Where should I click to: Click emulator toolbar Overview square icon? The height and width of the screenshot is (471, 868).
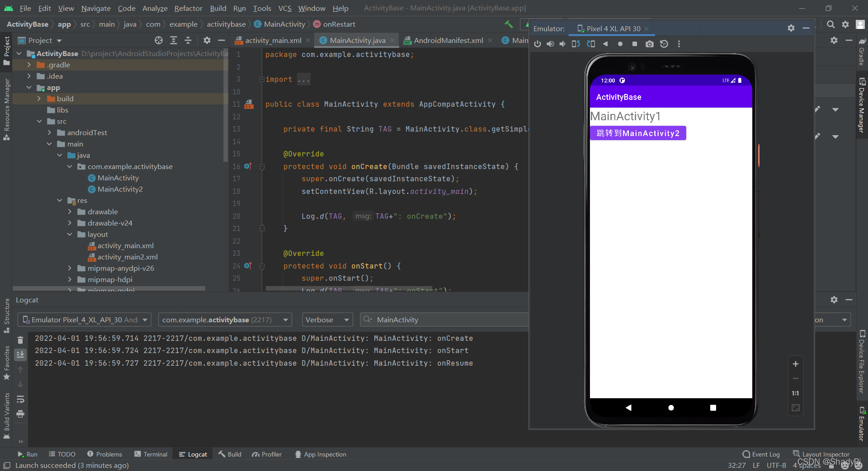(635, 44)
